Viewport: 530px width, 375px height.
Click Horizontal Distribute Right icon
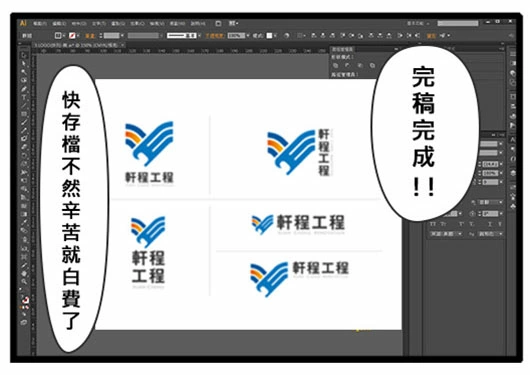pyautogui.click(x=418, y=35)
